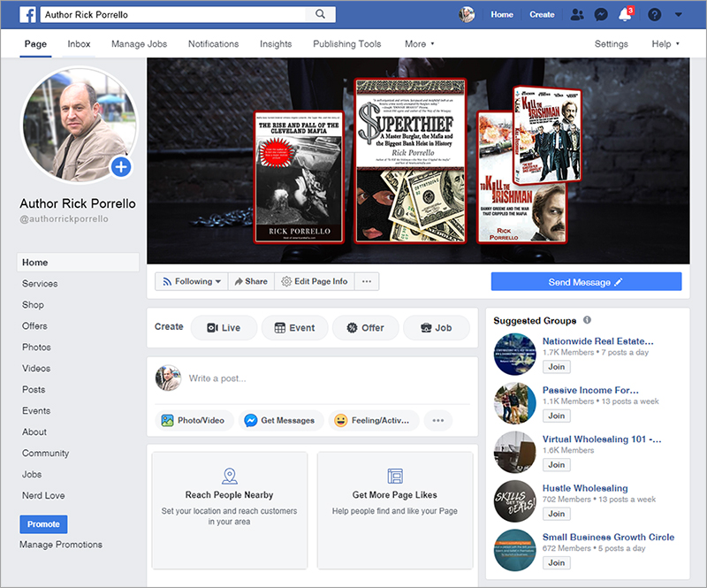Switch to the Insights tab
This screenshot has height=588, width=707.
click(276, 44)
